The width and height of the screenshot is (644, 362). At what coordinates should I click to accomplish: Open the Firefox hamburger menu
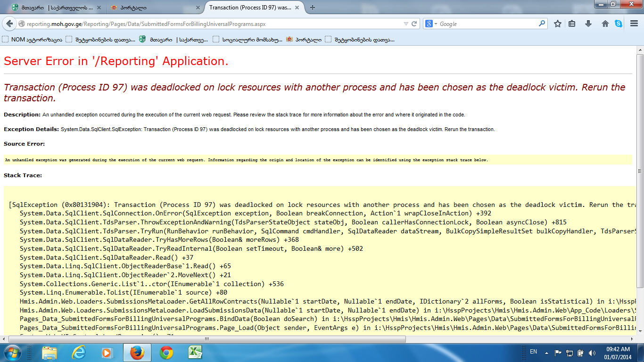tap(634, 24)
